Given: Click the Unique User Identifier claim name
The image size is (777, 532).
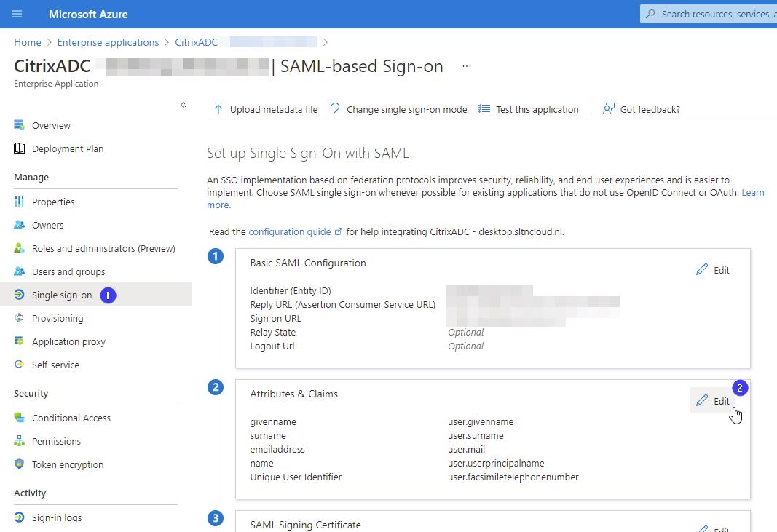Looking at the screenshot, I should [296, 477].
